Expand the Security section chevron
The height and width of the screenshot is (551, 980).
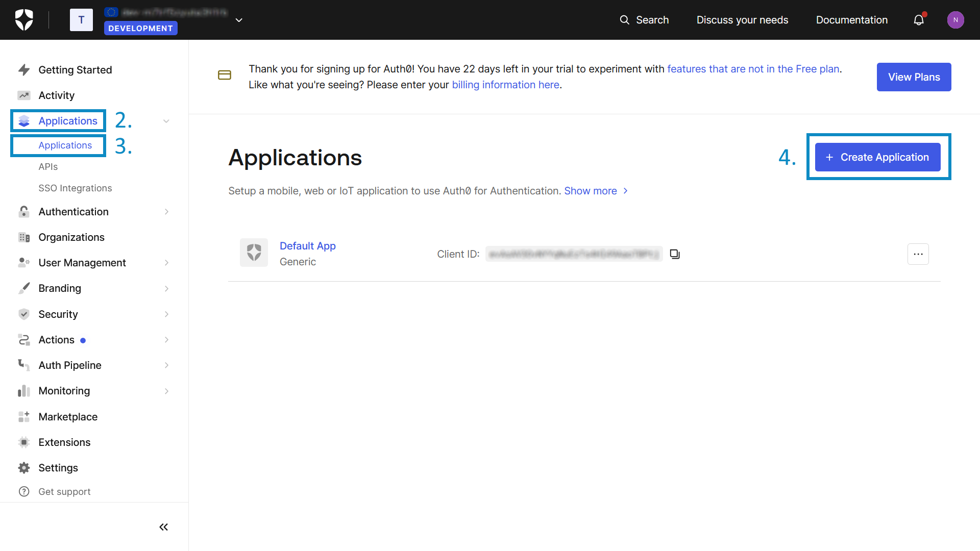(x=166, y=314)
